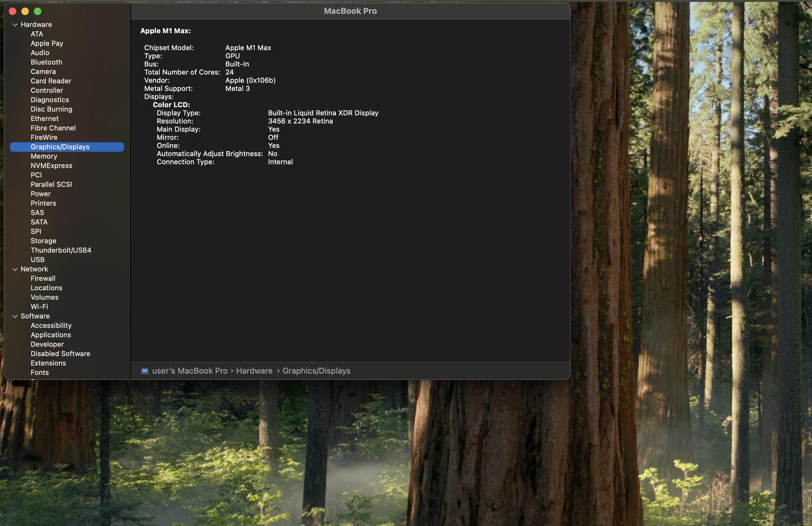The width and height of the screenshot is (812, 526).
Task: Select ATA in the sidebar
Action: (x=37, y=34)
